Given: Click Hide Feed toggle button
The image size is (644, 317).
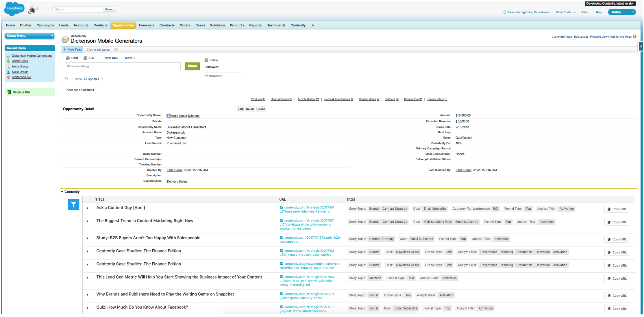Looking at the screenshot, I should click(72, 49).
